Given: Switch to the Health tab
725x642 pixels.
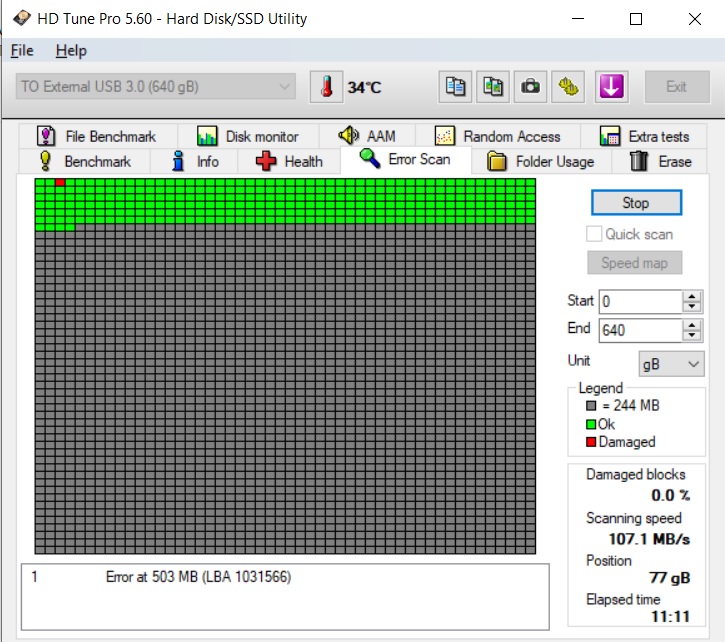Looking at the screenshot, I should [289, 161].
